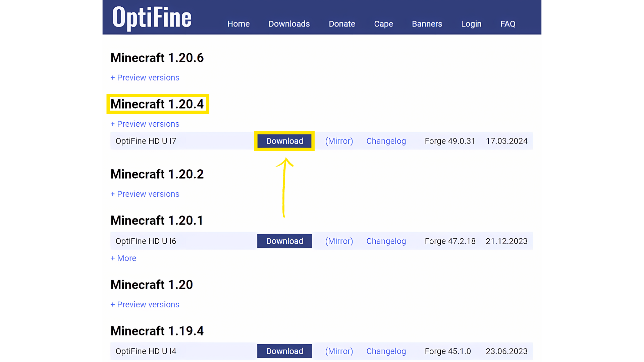644x362 pixels.
Task: Open Mirror link for OptiFine HD U I6
Action: [339, 241]
